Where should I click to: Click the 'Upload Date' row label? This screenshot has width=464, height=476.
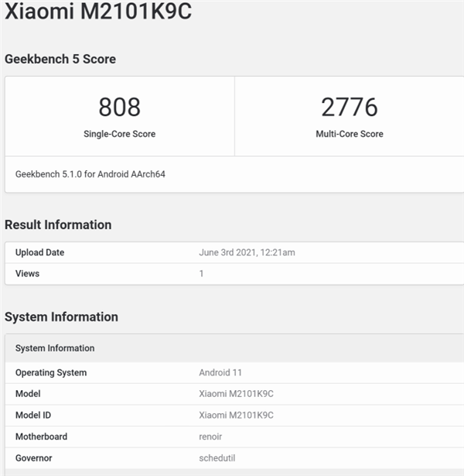pyautogui.click(x=39, y=252)
